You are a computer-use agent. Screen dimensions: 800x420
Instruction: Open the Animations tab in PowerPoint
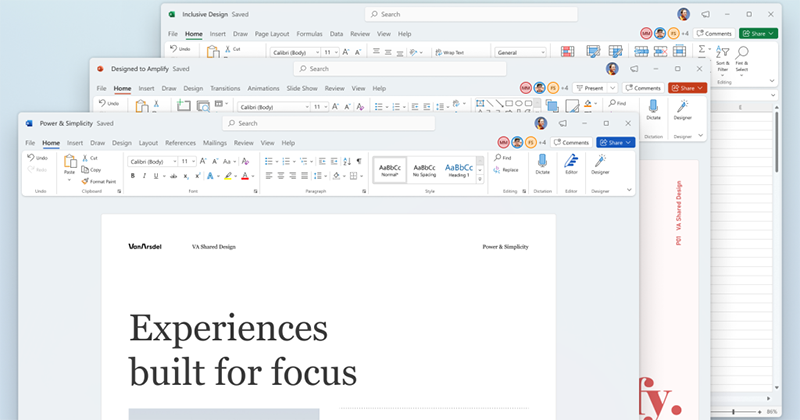click(263, 88)
